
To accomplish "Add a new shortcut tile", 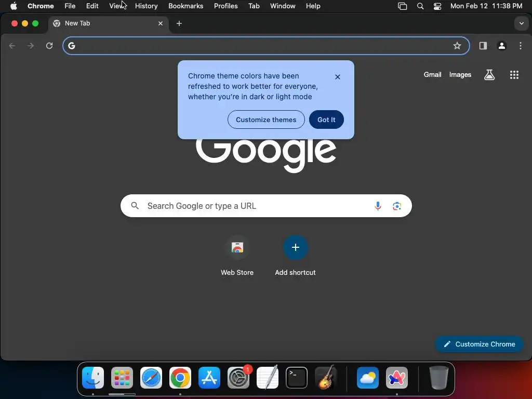I will tap(296, 256).
